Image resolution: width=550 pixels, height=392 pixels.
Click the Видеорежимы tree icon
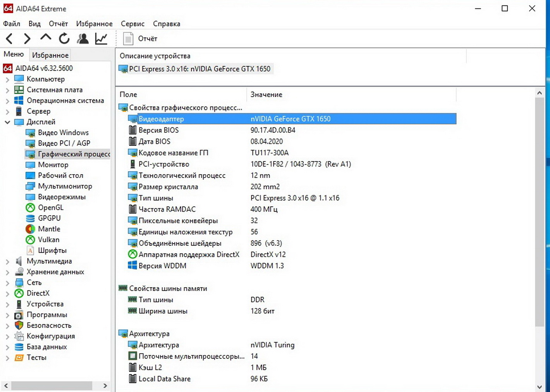[30, 197]
